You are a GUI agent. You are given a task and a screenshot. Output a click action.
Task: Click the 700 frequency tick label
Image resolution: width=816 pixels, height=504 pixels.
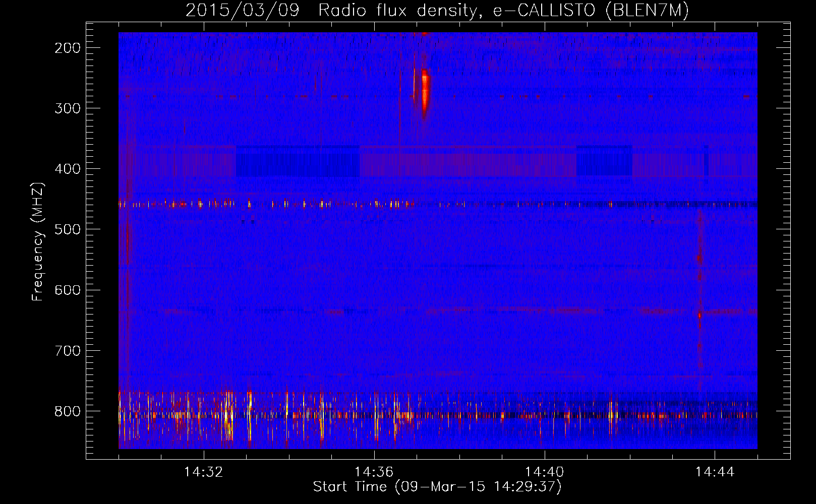coord(68,351)
